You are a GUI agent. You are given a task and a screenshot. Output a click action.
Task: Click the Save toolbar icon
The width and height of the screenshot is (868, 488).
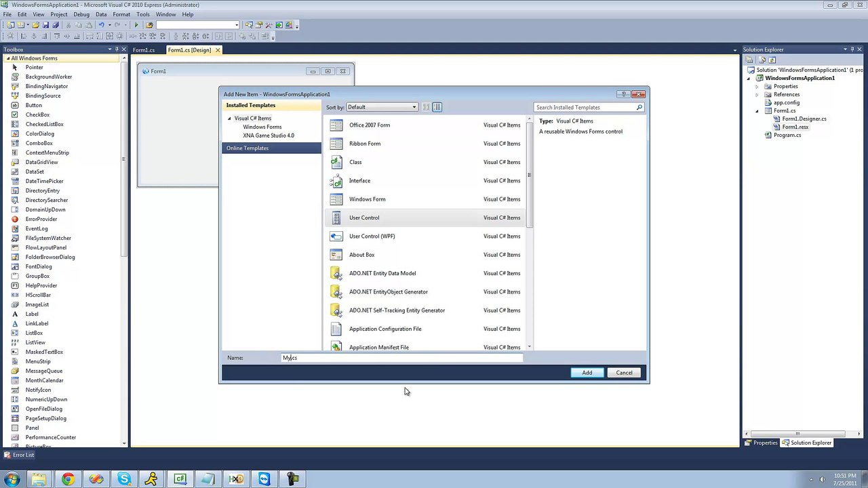click(x=45, y=25)
